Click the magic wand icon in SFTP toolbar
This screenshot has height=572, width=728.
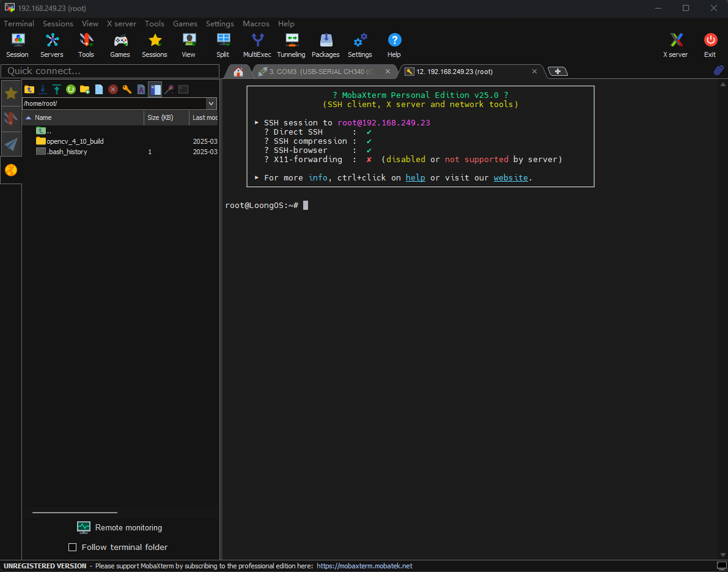169,89
